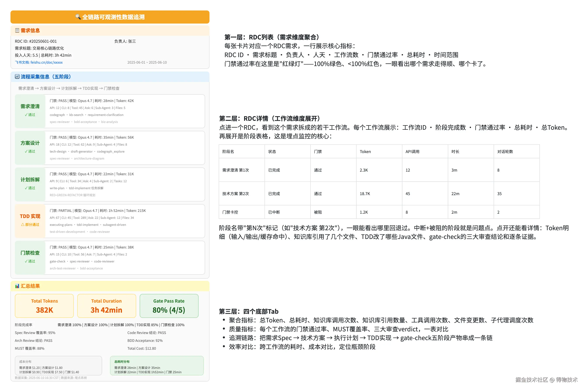Screen dimensions: 587x392
Task: Select the TDD 实现 partial-pass stage label
Action: (30, 221)
